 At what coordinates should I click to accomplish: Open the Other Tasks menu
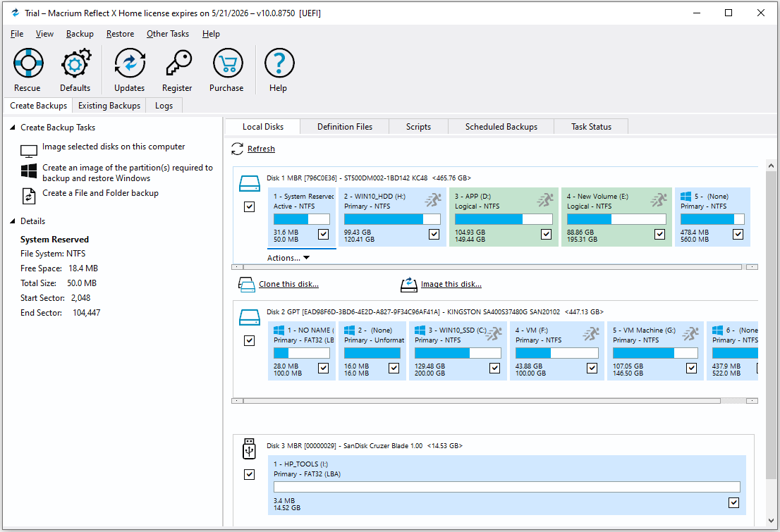(168, 34)
